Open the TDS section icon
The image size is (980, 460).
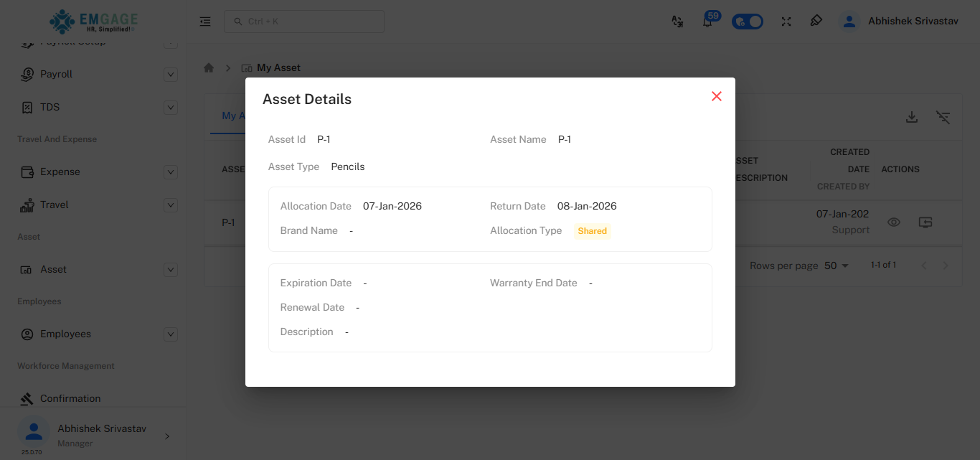tap(27, 107)
